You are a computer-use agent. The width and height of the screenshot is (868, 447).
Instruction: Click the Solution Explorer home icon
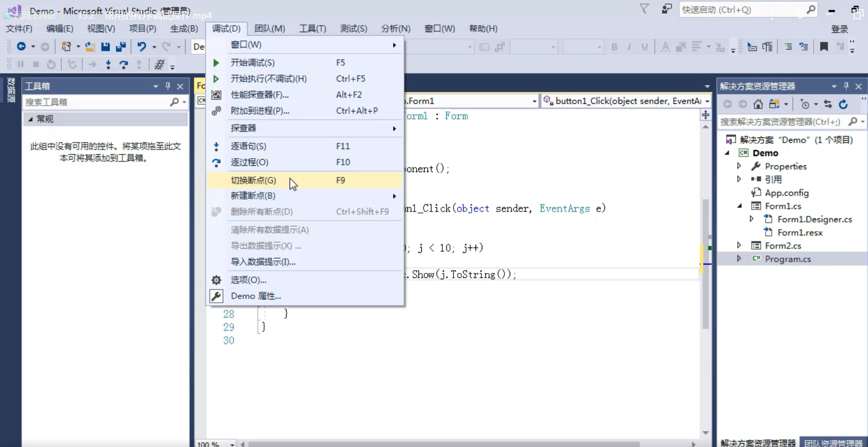758,104
